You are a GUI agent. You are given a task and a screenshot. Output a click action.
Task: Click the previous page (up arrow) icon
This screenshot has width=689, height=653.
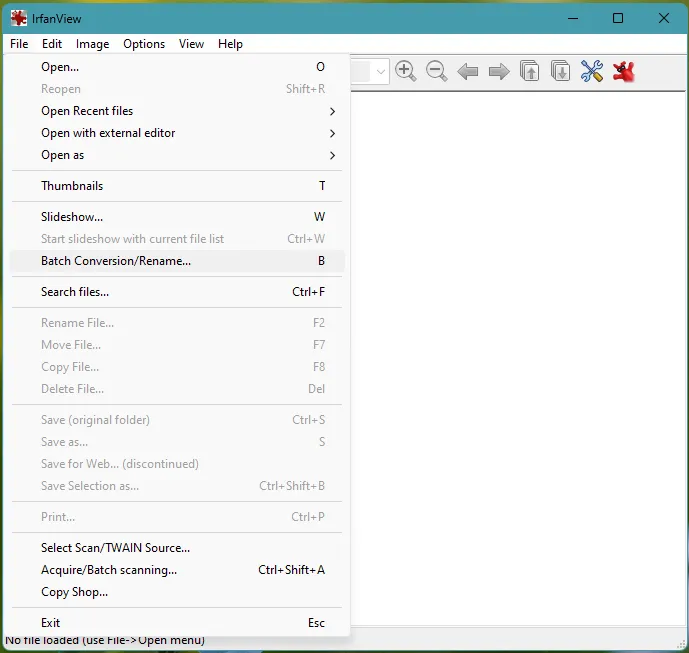(x=529, y=71)
